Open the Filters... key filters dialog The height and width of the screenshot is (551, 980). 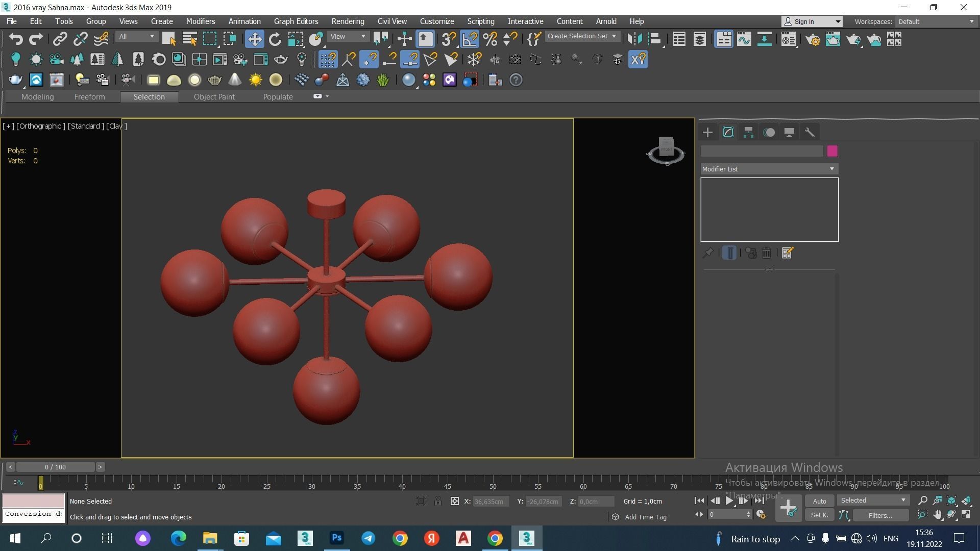tap(880, 515)
